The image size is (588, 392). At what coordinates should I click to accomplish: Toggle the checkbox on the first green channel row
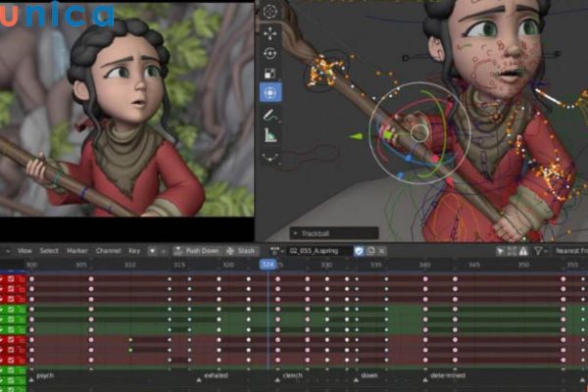point(11,309)
